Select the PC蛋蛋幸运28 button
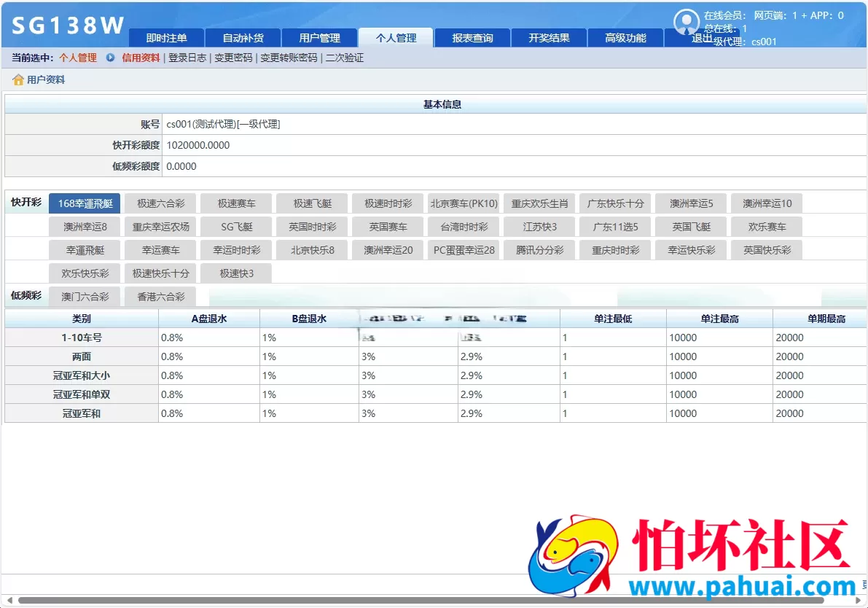The height and width of the screenshot is (608, 868). click(464, 250)
